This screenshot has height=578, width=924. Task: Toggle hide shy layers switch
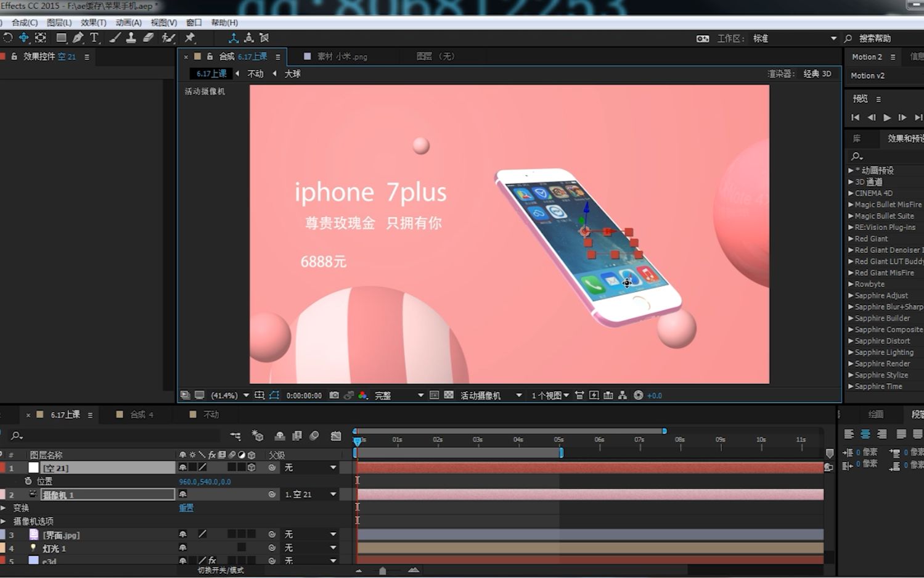280,436
